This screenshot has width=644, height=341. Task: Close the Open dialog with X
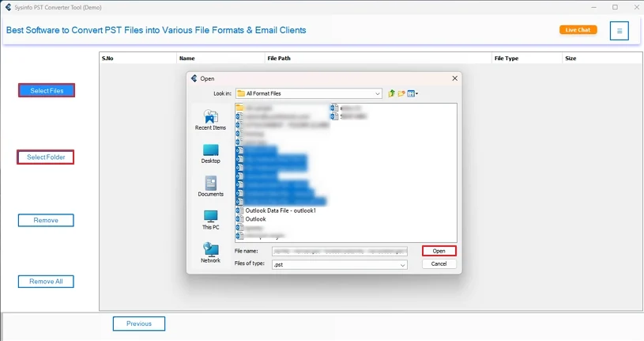[454, 78]
